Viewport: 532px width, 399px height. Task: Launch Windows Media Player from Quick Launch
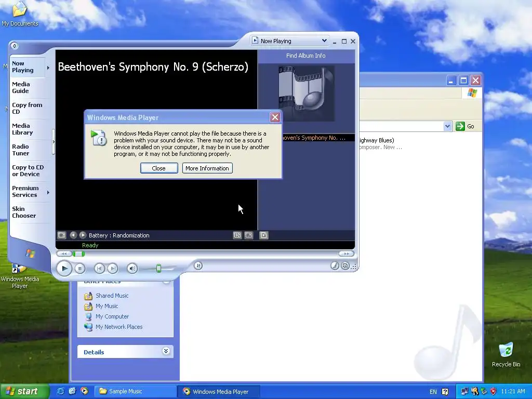point(84,391)
